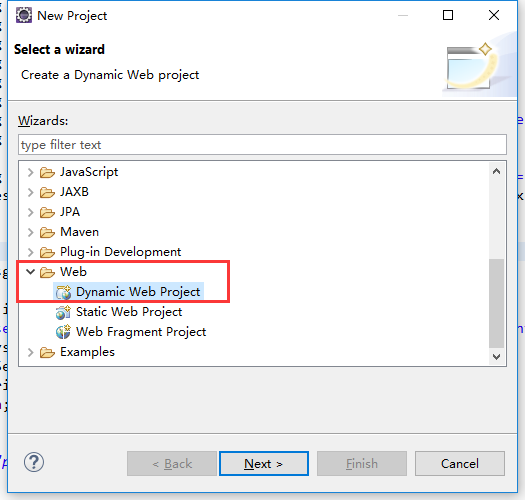Click the Dynamic Web Project globe icon
Screen dimensions: 525x500
tap(63, 292)
